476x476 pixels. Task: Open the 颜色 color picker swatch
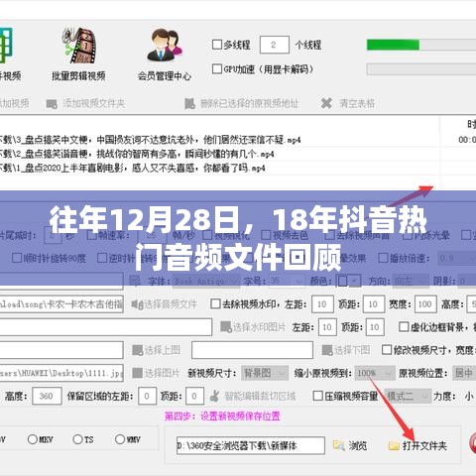348,282
